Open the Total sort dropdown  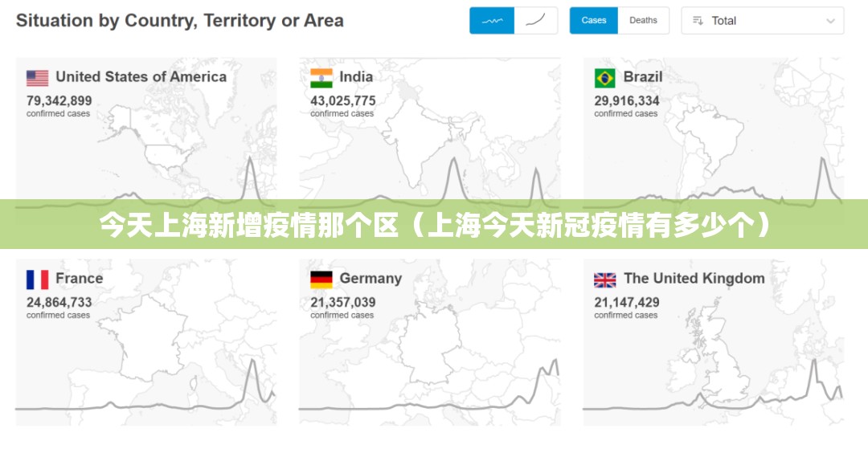click(x=762, y=21)
